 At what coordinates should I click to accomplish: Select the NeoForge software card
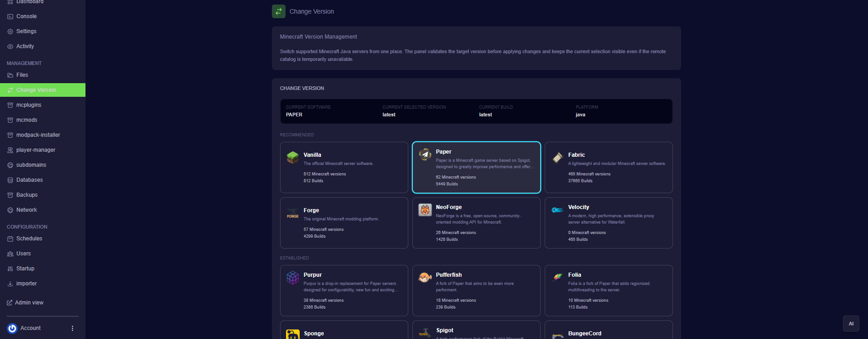pyautogui.click(x=477, y=223)
